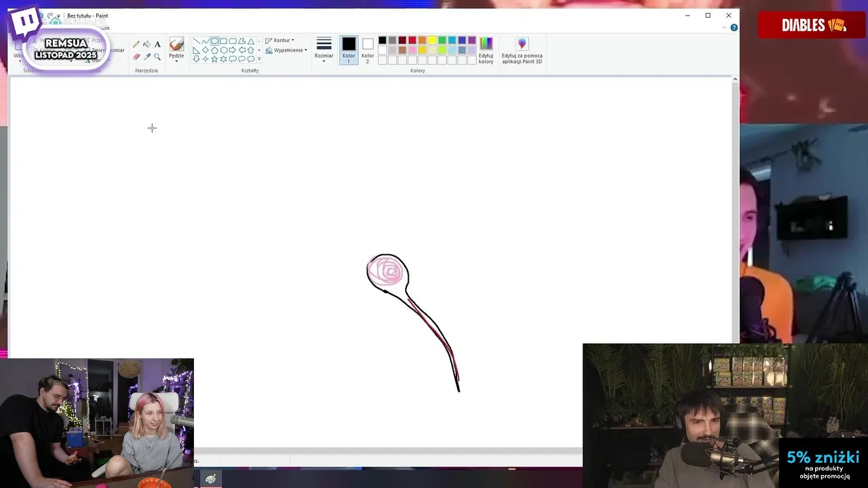Show the next row of shapes
868x488 pixels.
(259, 50)
